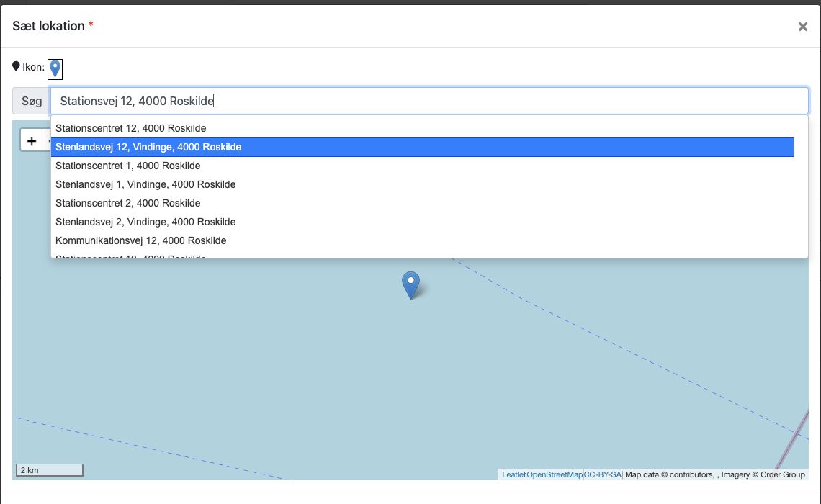Open the CC-BY-SA license link
This screenshot has height=504, width=821.
(x=603, y=474)
